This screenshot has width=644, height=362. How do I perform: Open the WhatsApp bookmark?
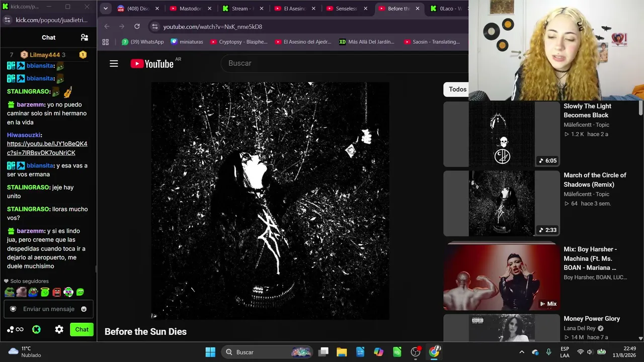[143, 42]
